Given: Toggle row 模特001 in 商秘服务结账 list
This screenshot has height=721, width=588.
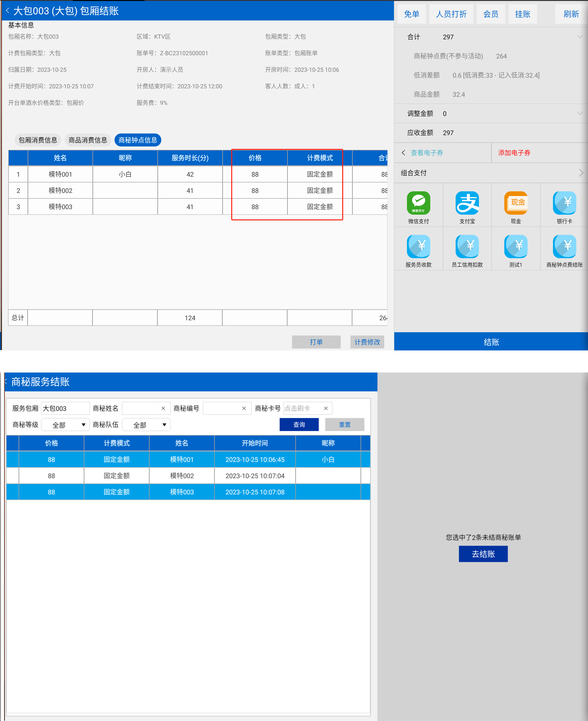Looking at the screenshot, I should pyautogui.click(x=188, y=459).
